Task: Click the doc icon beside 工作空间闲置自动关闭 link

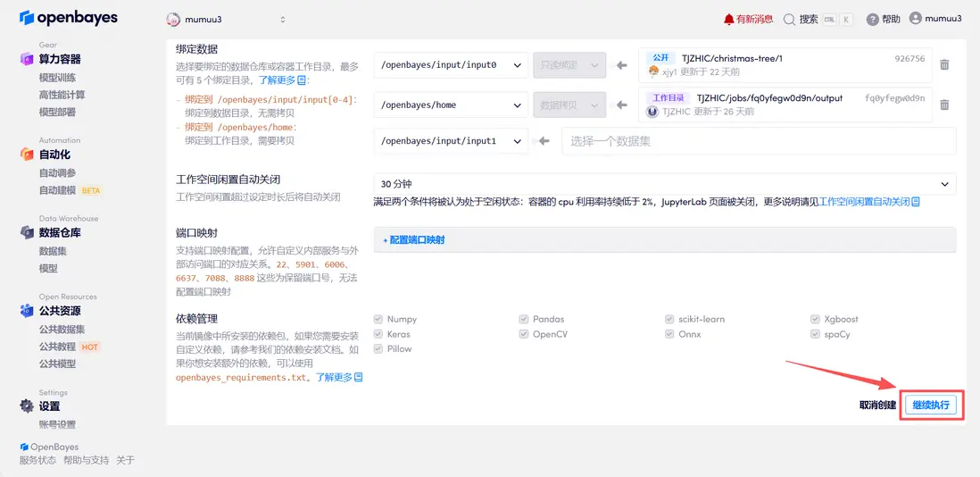Action: click(916, 202)
